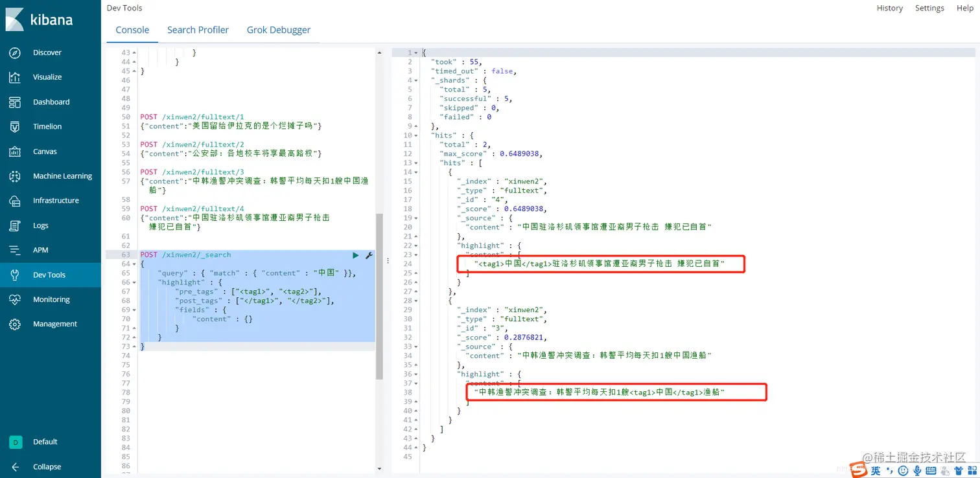Open History in top menu

click(x=889, y=8)
